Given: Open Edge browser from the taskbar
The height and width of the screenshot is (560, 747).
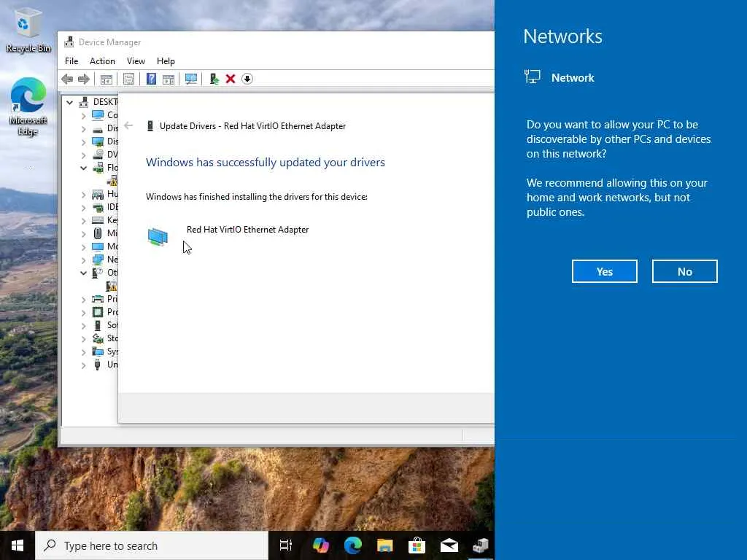Looking at the screenshot, I should (x=353, y=545).
